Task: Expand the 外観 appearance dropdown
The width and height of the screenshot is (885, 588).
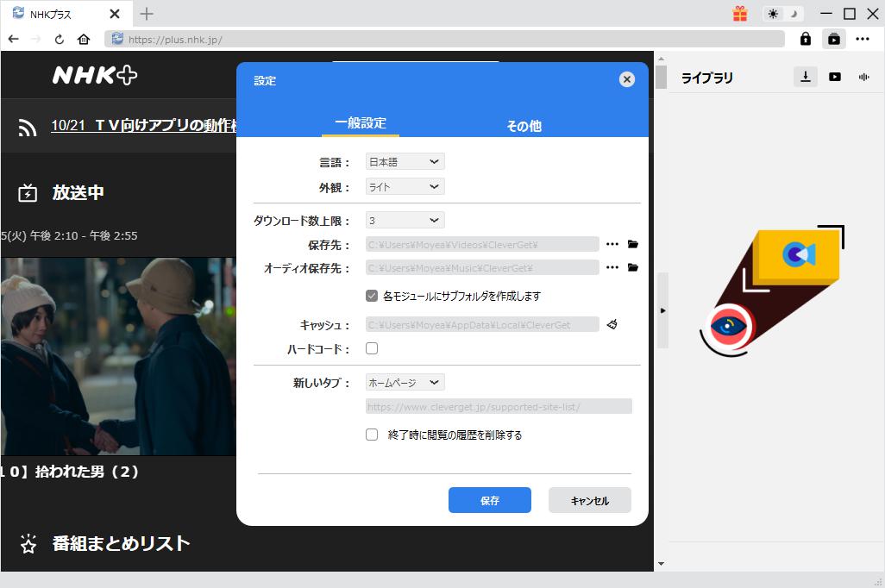Action: pos(405,187)
